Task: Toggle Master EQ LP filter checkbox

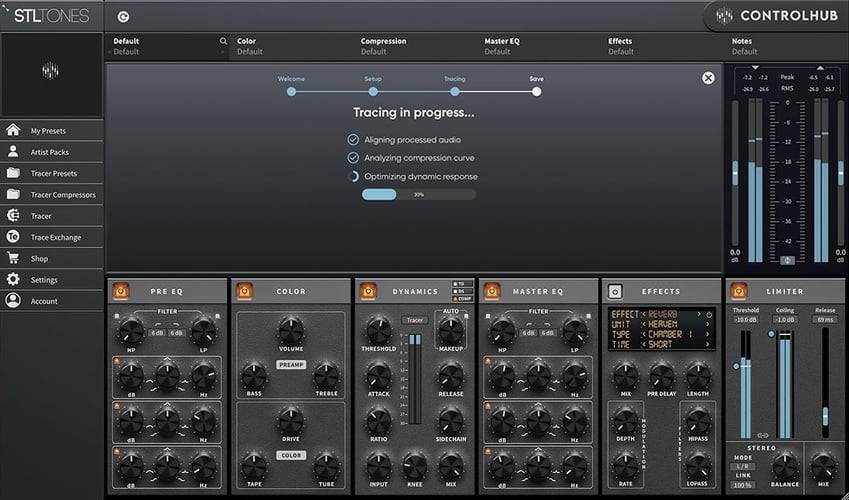Action: 589,316
